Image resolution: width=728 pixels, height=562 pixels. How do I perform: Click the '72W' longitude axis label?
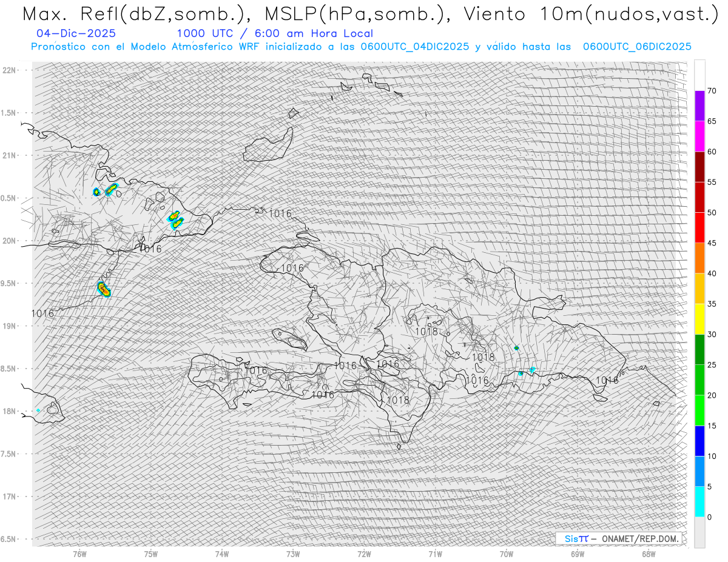click(364, 554)
